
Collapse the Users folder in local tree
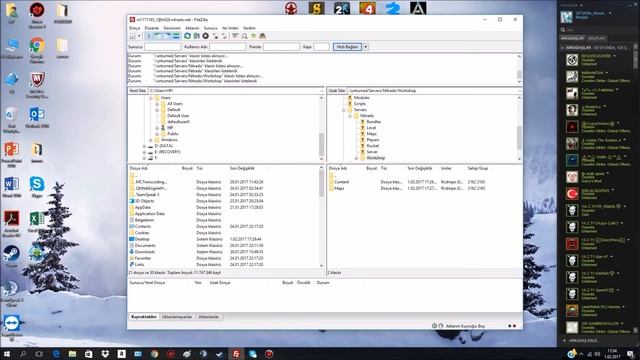pos(151,98)
